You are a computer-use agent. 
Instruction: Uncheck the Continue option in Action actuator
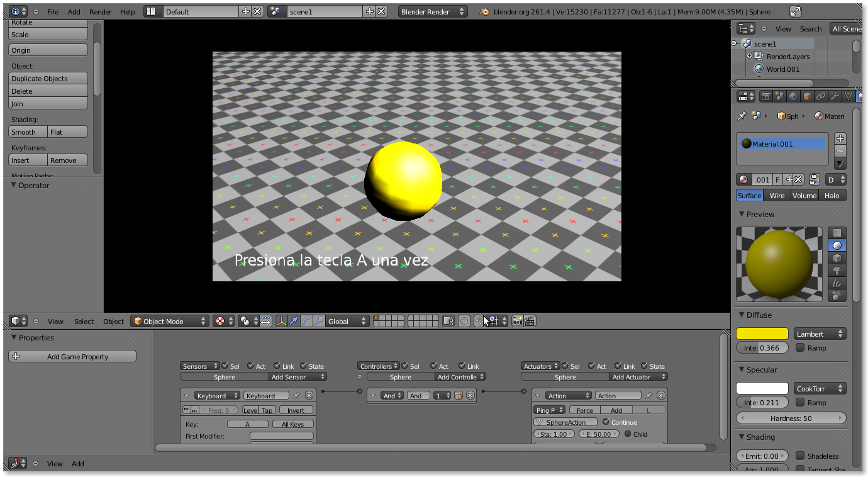click(x=606, y=422)
